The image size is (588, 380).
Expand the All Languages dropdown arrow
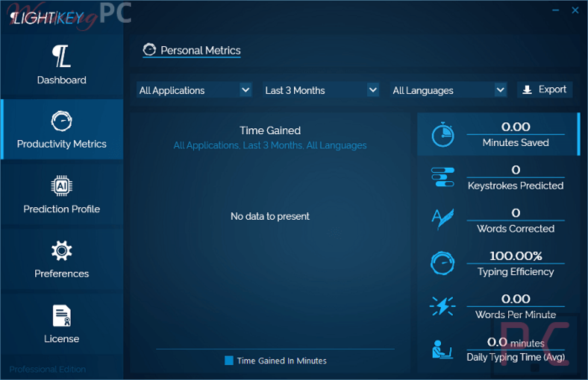pos(500,90)
